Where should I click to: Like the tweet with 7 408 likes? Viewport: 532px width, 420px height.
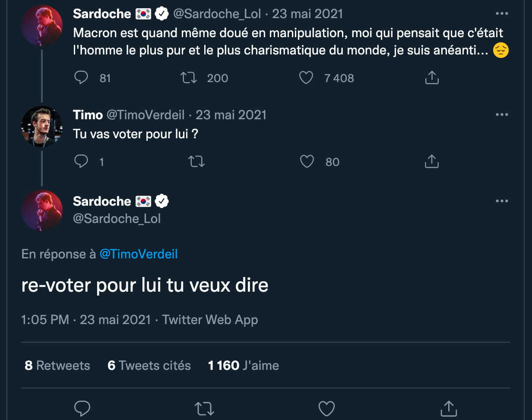coord(306,78)
